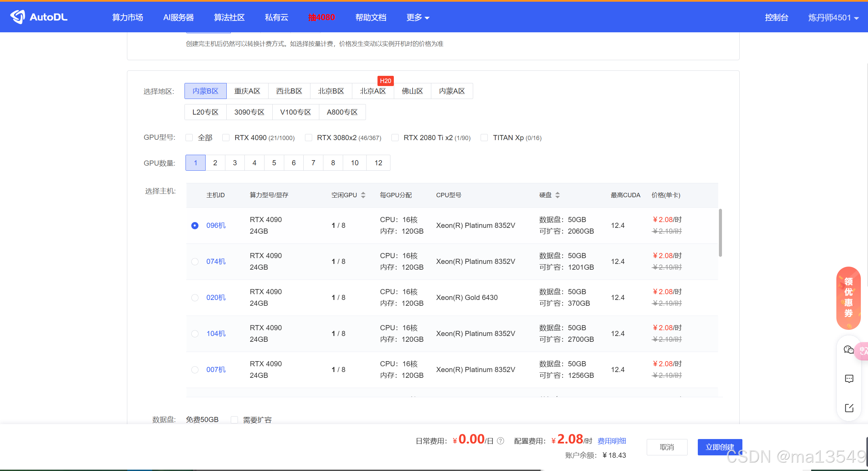Open the 炼丹师4501 user dropdown
Image resolution: width=868 pixels, height=471 pixels.
pos(833,17)
